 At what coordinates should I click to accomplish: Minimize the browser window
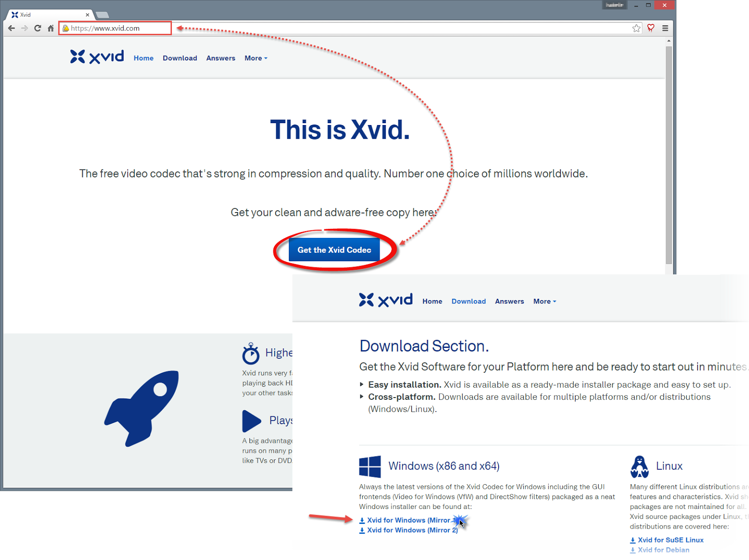click(636, 5)
